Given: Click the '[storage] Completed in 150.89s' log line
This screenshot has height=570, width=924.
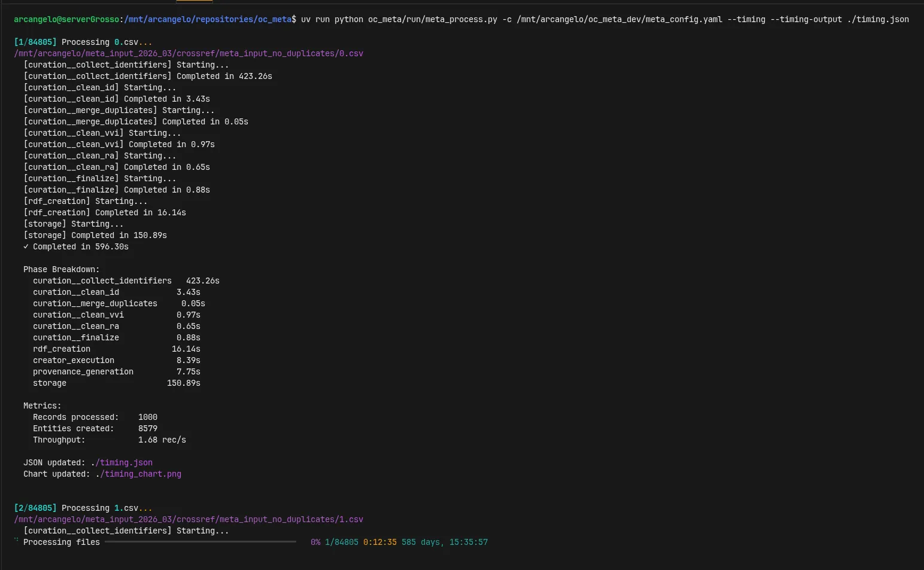Looking at the screenshot, I should (95, 235).
